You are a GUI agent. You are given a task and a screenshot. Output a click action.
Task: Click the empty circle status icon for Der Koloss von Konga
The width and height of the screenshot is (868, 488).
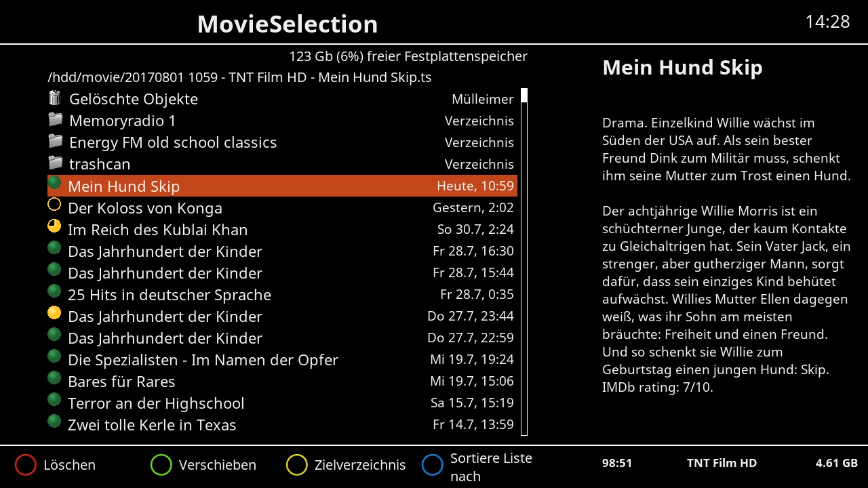pos(54,205)
